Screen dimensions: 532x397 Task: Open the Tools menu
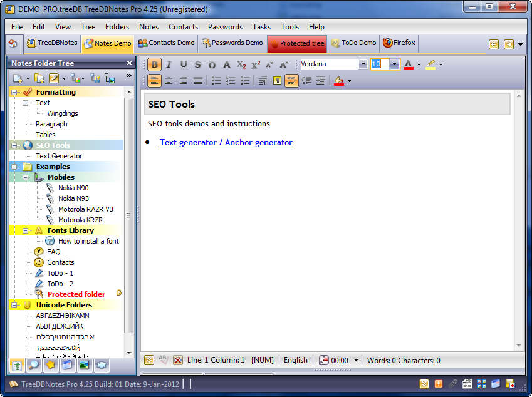click(289, 27)
